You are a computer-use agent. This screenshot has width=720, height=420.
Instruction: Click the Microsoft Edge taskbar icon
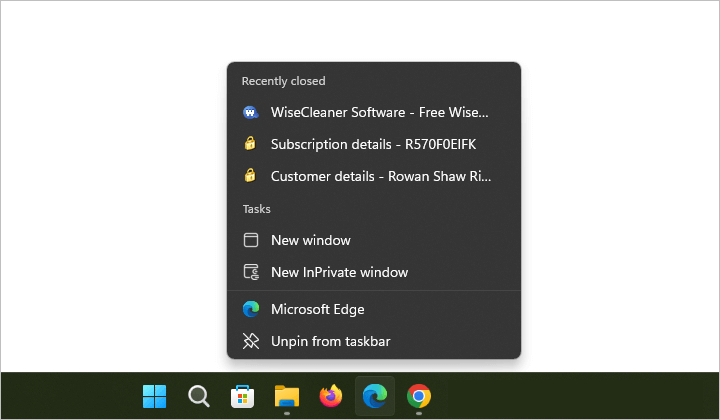[x=375, y=396]
